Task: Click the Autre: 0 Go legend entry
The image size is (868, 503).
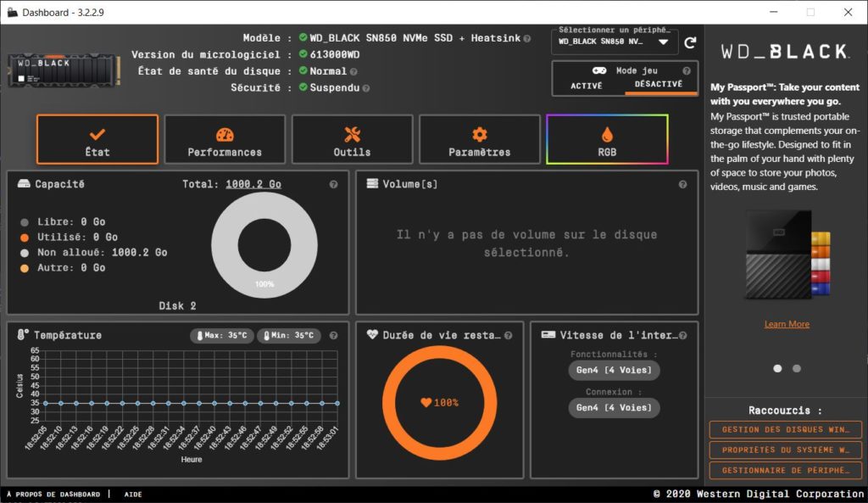Action: pos(63,268)
